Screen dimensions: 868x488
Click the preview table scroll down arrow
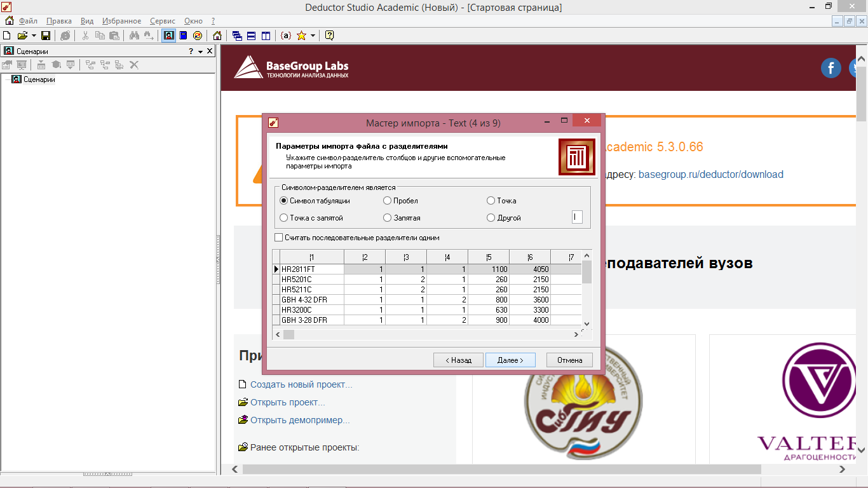[x=587, y=324]
